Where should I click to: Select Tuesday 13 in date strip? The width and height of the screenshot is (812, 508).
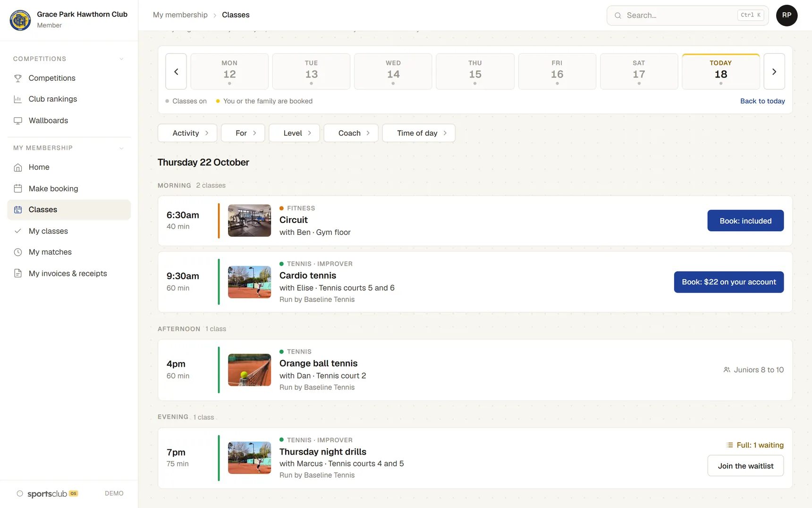pyautogui.click(x=312, y=72)
